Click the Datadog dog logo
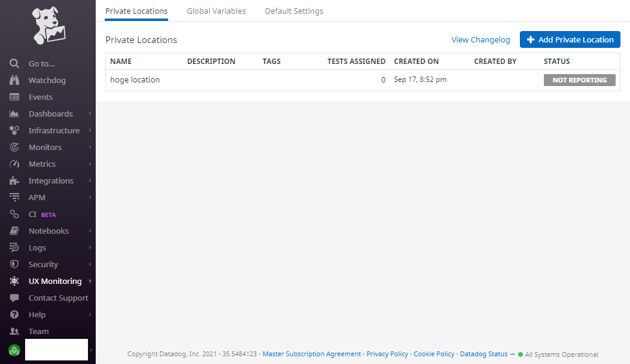Screen dimensions: 630x364 coord(48,25)
